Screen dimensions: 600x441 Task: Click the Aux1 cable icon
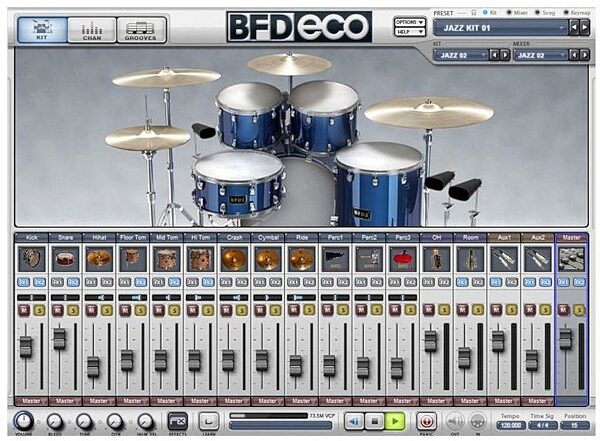504,259
